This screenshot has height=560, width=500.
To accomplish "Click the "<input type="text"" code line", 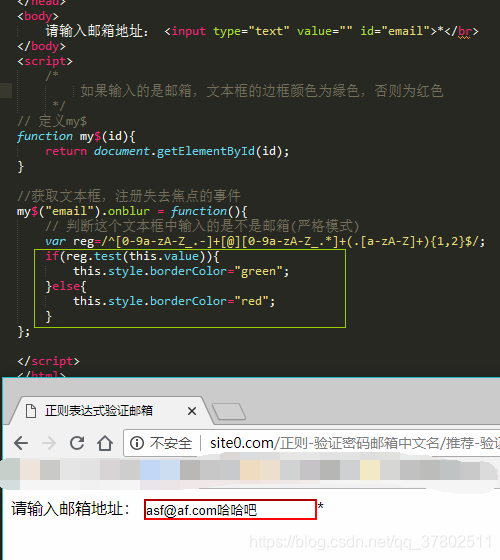I will [261, 31].
